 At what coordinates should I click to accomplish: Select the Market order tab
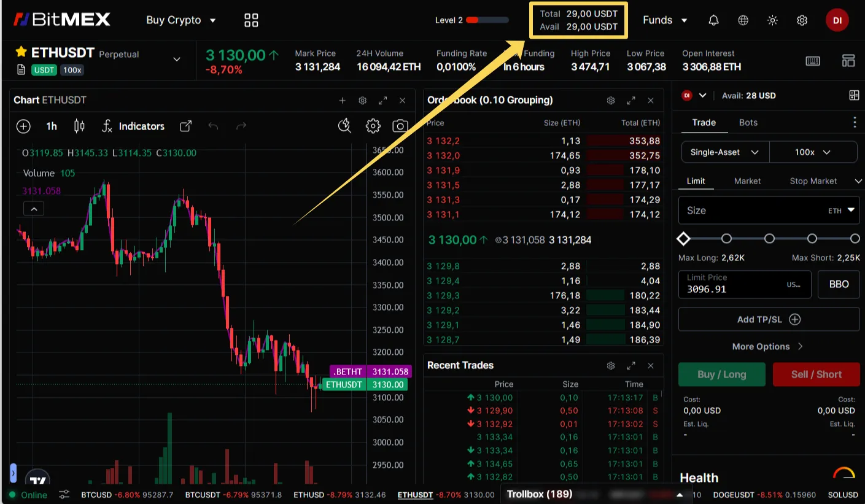[x=747, y=180]
